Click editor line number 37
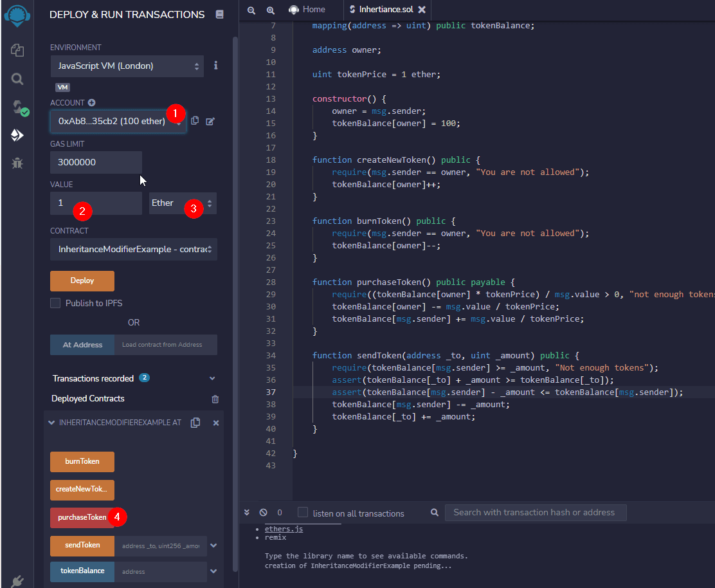 click(271, 392)
